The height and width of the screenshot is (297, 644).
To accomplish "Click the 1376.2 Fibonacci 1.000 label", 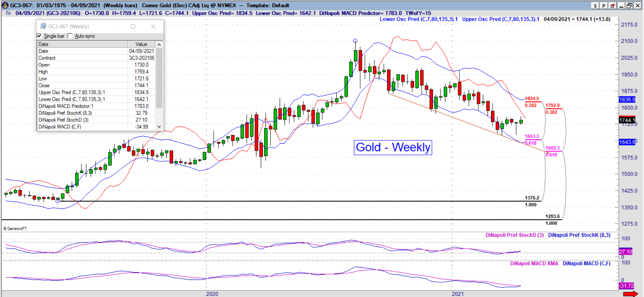I will (532, 198).
